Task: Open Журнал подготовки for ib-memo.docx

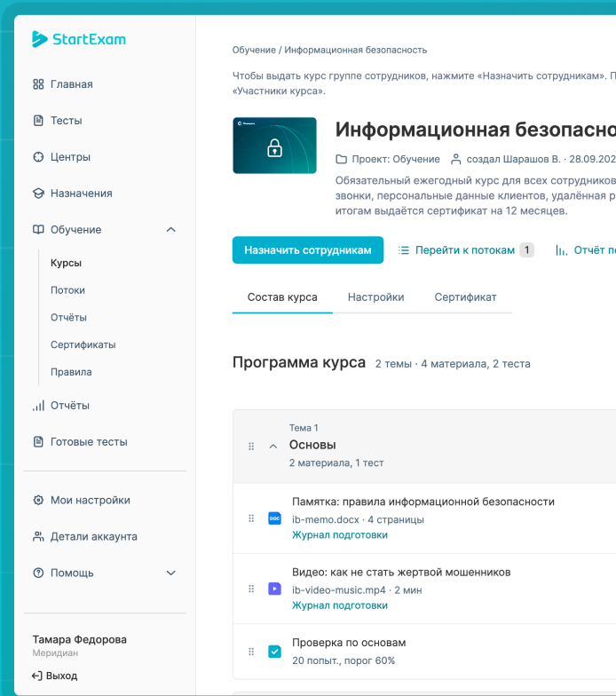Action: pos(339,534)
